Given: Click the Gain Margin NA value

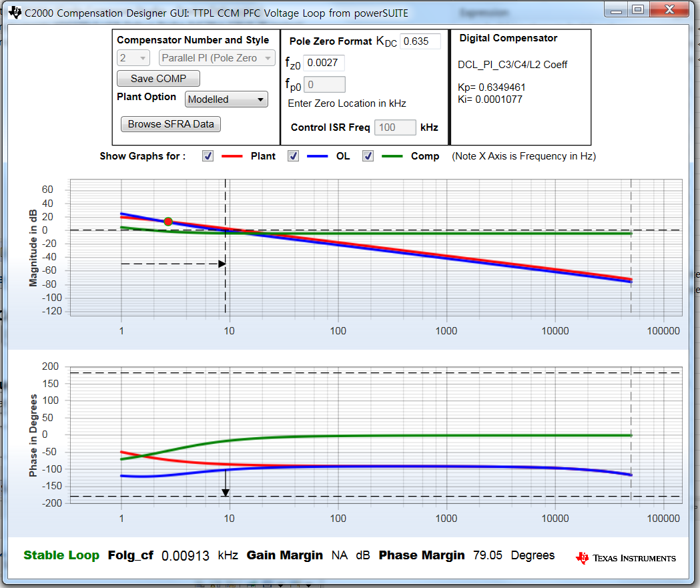Looking at the screenshot, I should point(339,555).
